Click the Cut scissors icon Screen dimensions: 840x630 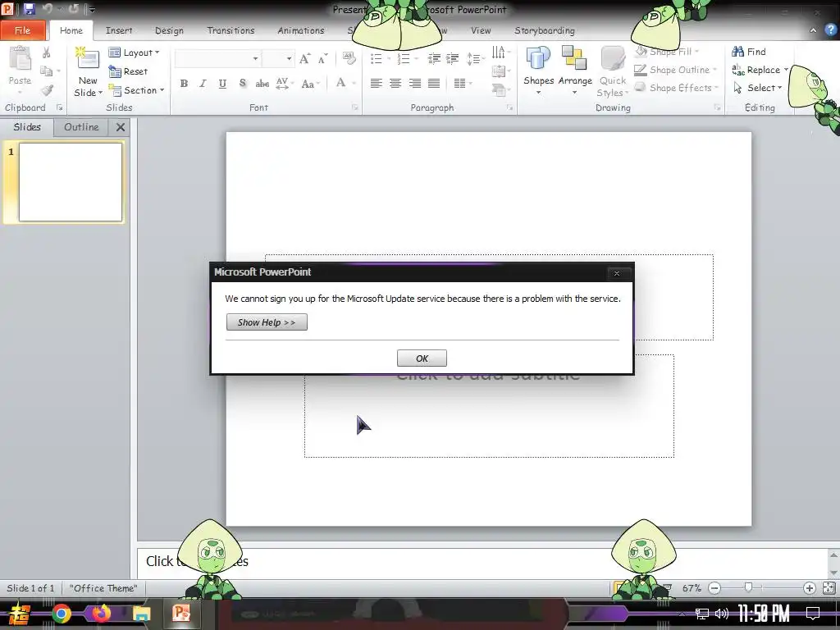[x=47, y=52]
